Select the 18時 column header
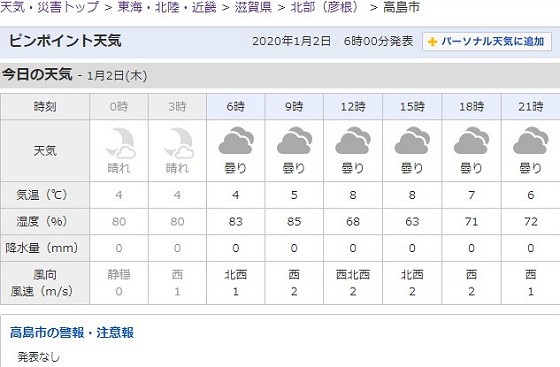The image size is (560, 367). [x=471, y=106]
